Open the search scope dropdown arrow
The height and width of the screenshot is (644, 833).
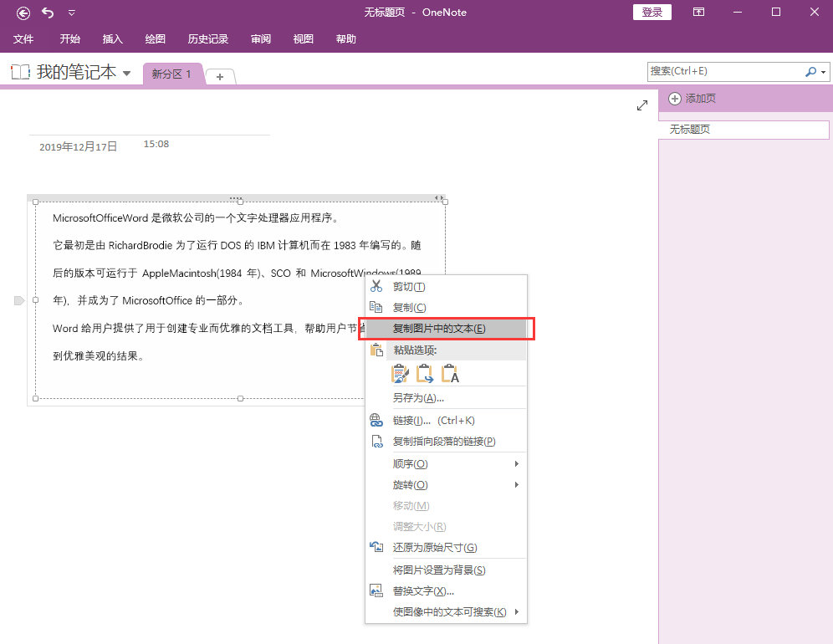pos(824,72)
